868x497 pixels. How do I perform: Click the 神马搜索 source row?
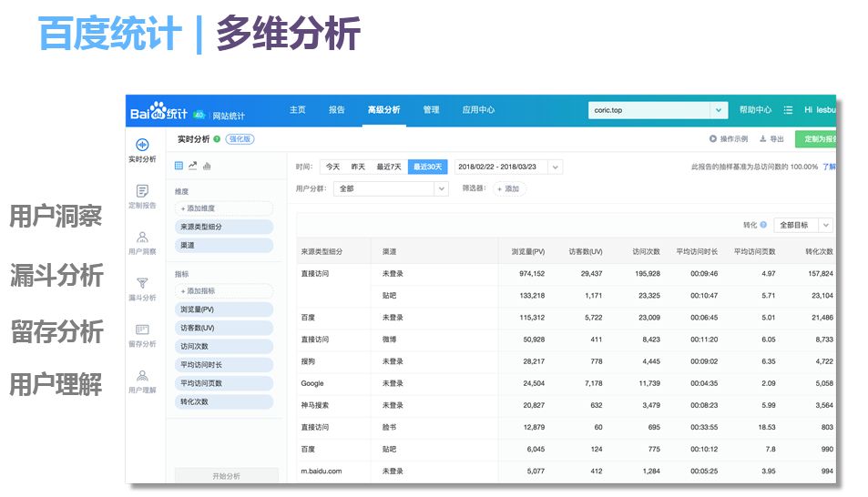567,405
